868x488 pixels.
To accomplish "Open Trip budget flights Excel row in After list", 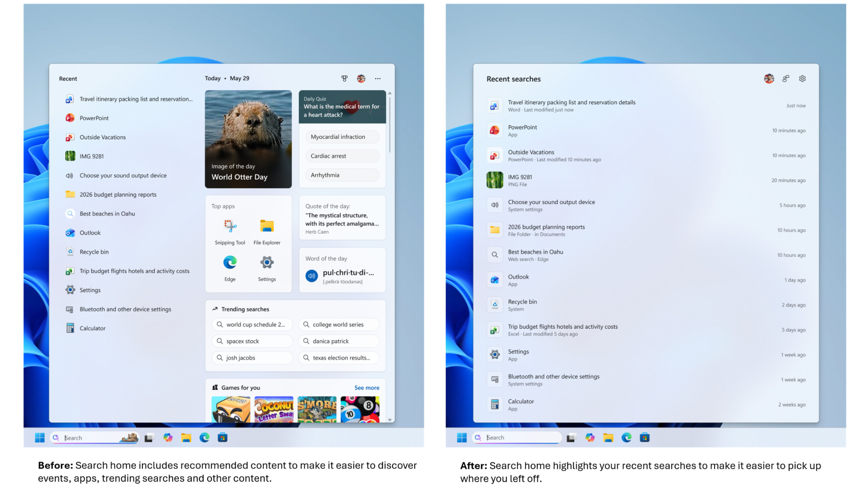I will [x=646, y=330].
